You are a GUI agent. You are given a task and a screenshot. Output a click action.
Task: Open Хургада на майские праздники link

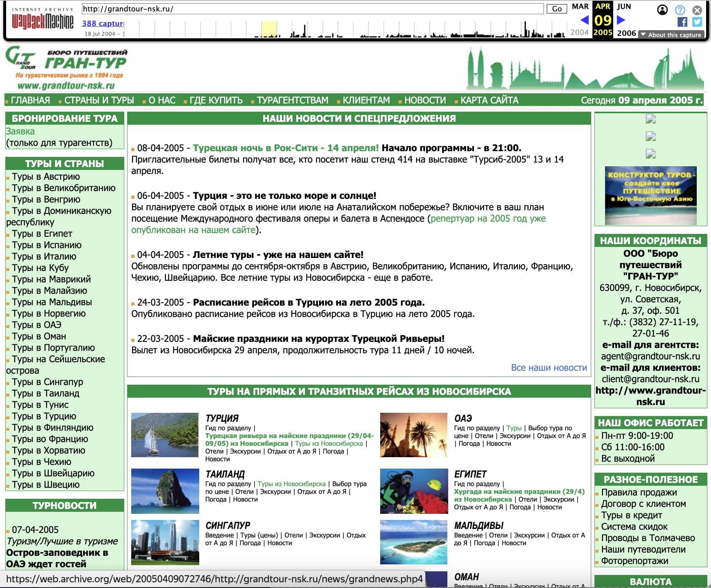pos(519,496)
